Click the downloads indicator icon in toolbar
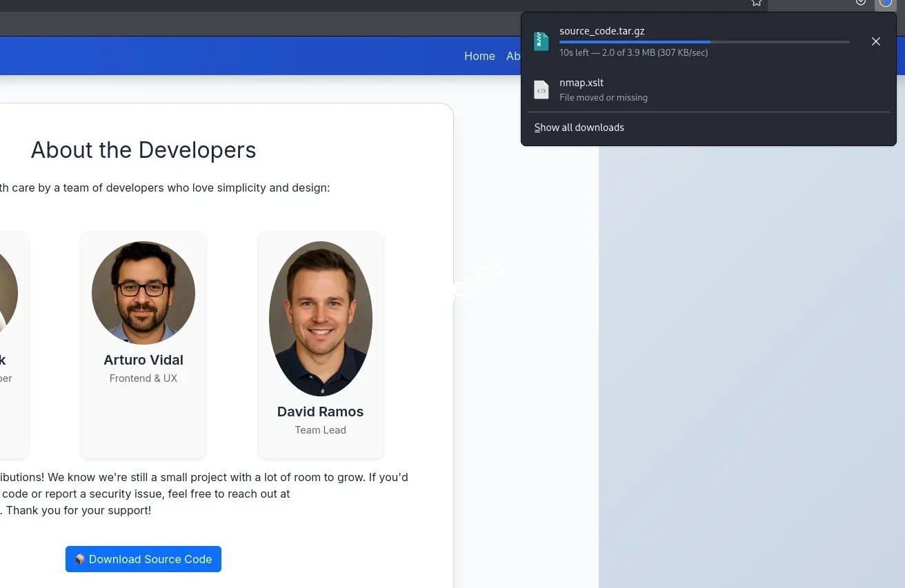Image resolution: width=905 pixels, height=588 pixels. click(861, 3)
